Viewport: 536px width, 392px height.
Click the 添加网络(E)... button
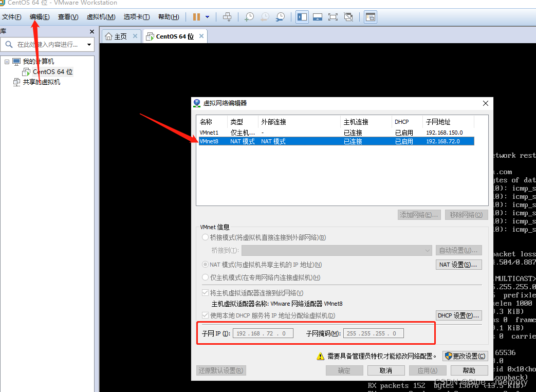419,215
